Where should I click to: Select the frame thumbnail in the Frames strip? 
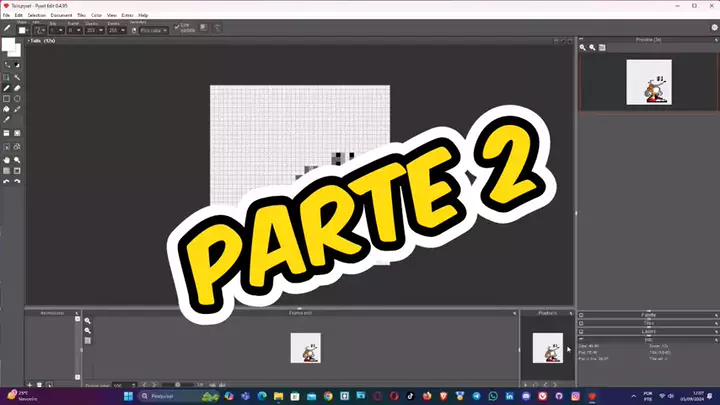[x=305, y=348]
